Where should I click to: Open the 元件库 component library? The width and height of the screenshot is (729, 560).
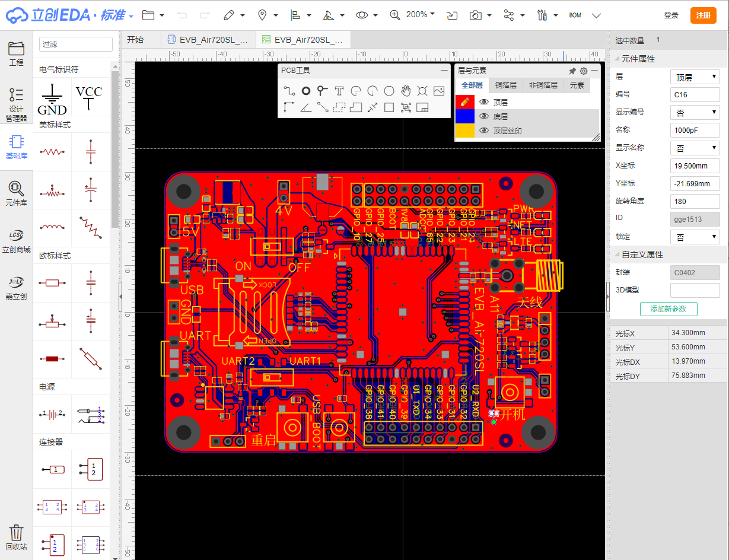pyautogui.click(x=16, y=194)
